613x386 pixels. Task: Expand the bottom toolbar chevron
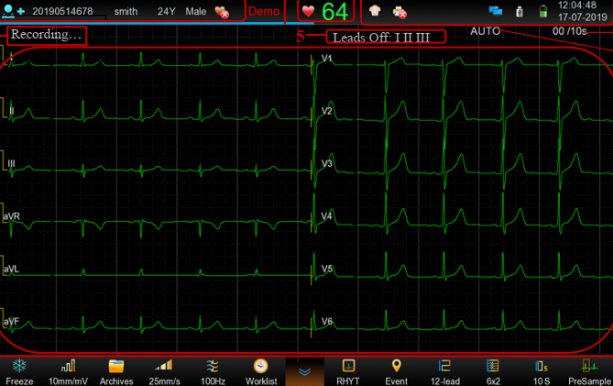coord(305,372)
